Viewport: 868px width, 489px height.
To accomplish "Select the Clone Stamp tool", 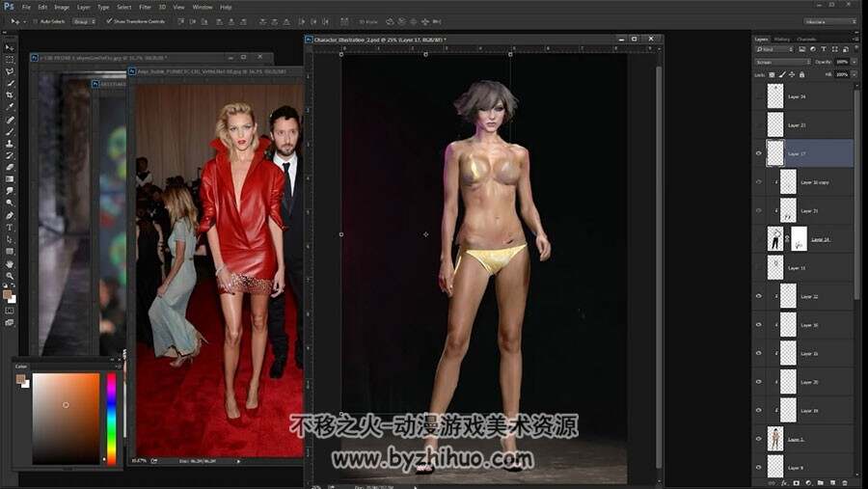I will (10, 144).
